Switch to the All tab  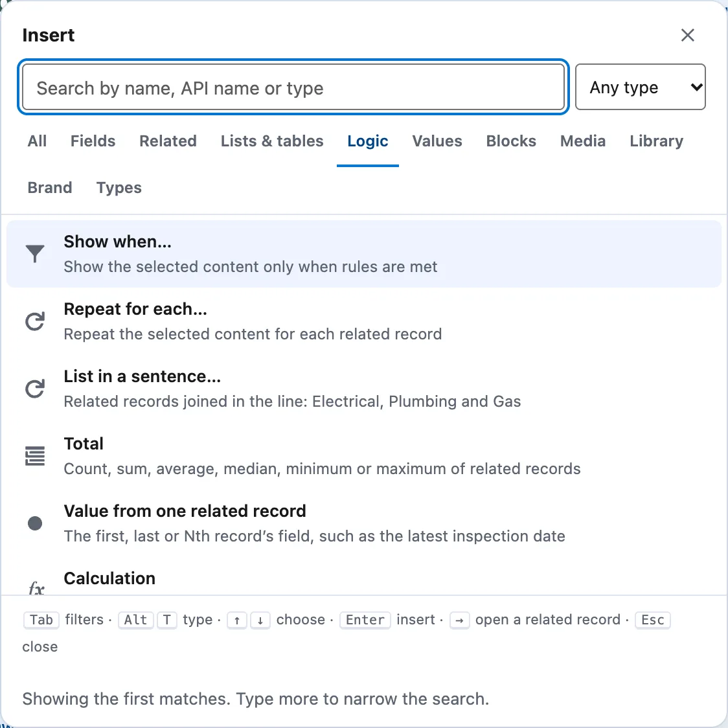37,141
